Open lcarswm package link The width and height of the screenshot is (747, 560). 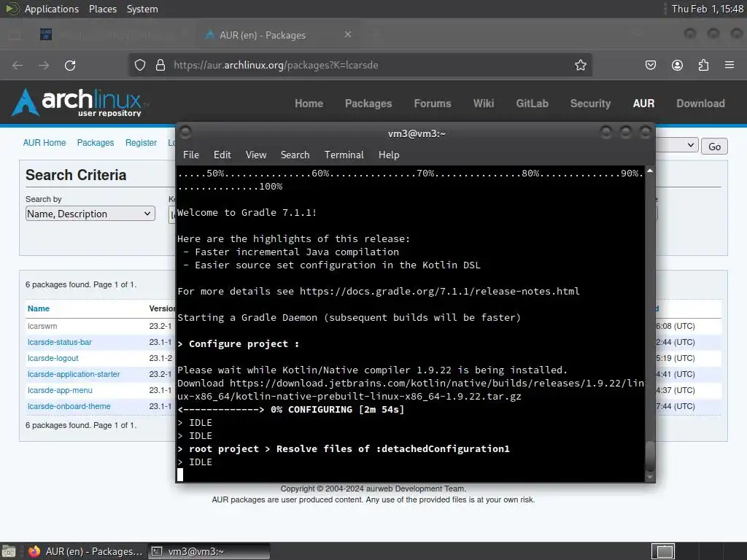[42, 326]
